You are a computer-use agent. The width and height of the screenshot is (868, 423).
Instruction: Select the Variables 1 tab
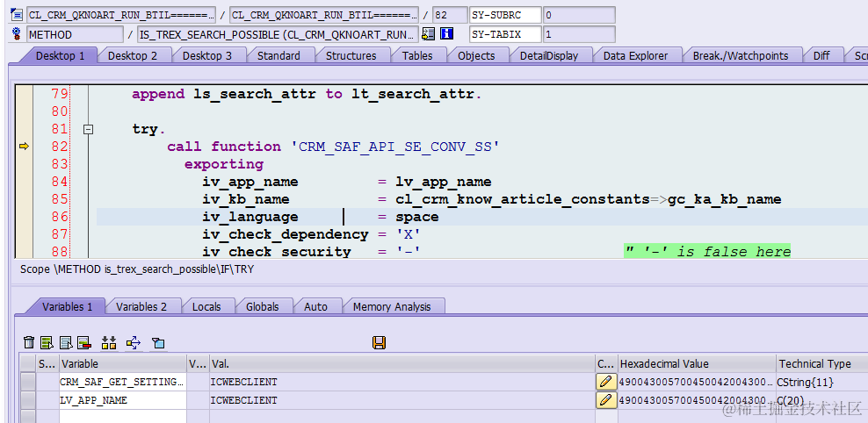(67, 307)
